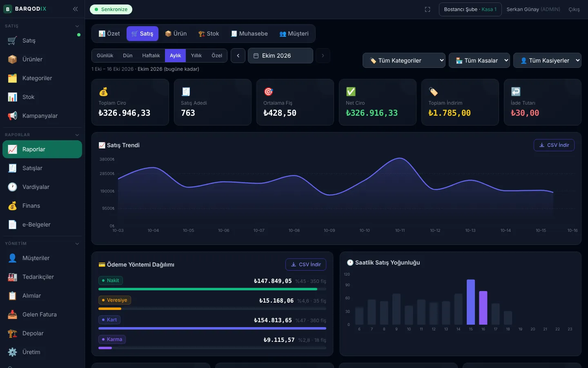Viewport: 588px width, 368px height.
Task: Open the Tüm Kasalar dropdown
Action: coord(479,61)
